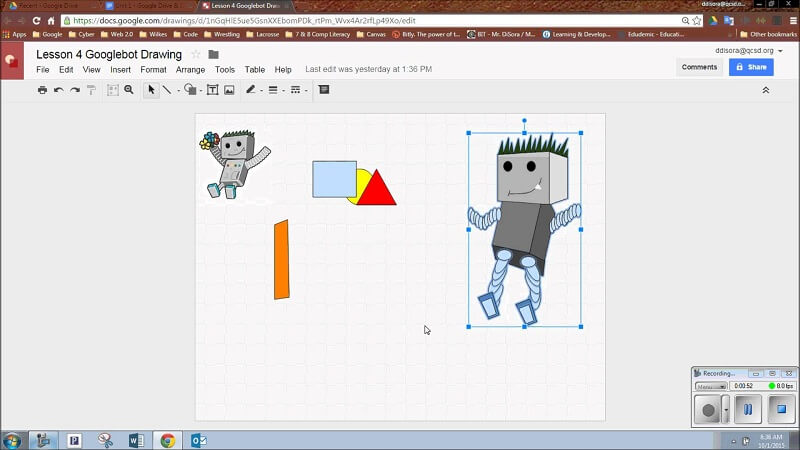Open the ddisora@qcsd.org account dropdown

(x=748, y=51)
